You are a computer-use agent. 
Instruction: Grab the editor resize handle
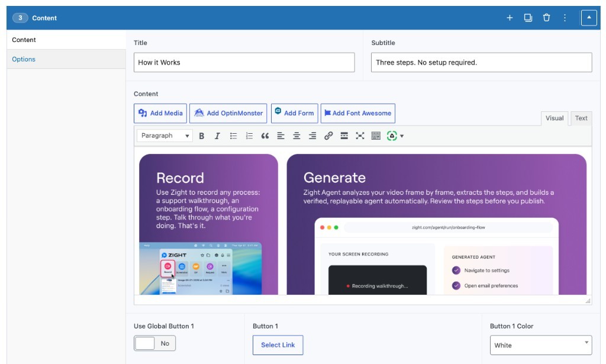coord(588,301)
